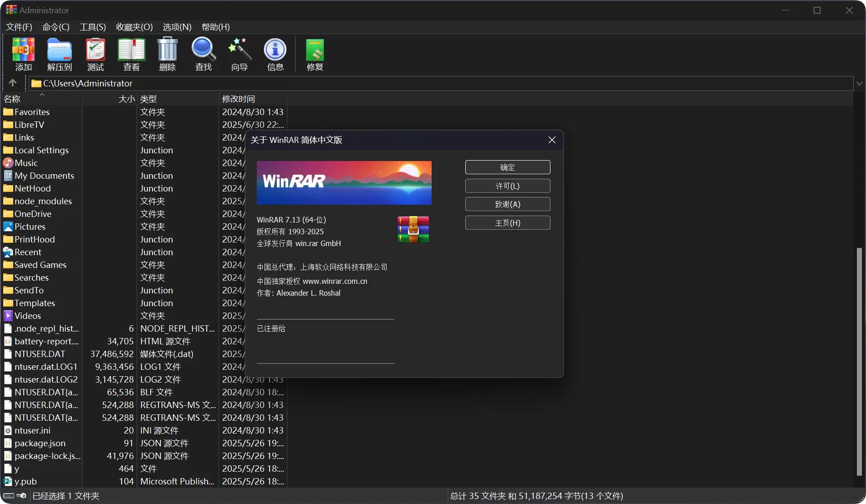Open the File (文件) menu
This screenshot has width=866, height=504.
[x=19, y=27]
